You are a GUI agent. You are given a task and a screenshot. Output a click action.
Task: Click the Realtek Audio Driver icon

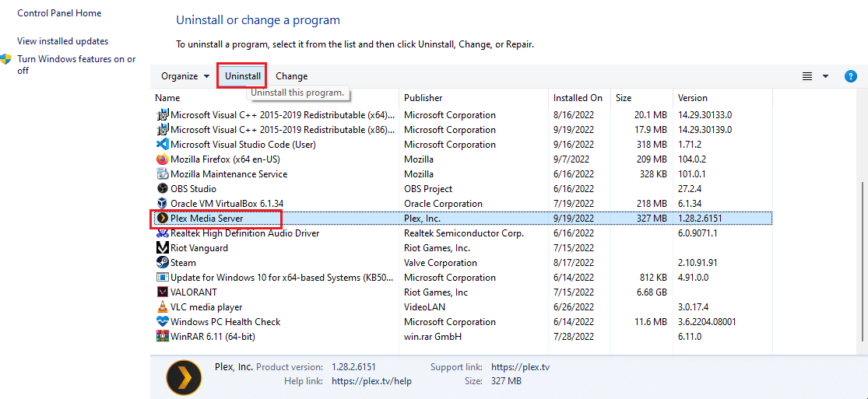[162, 233]
